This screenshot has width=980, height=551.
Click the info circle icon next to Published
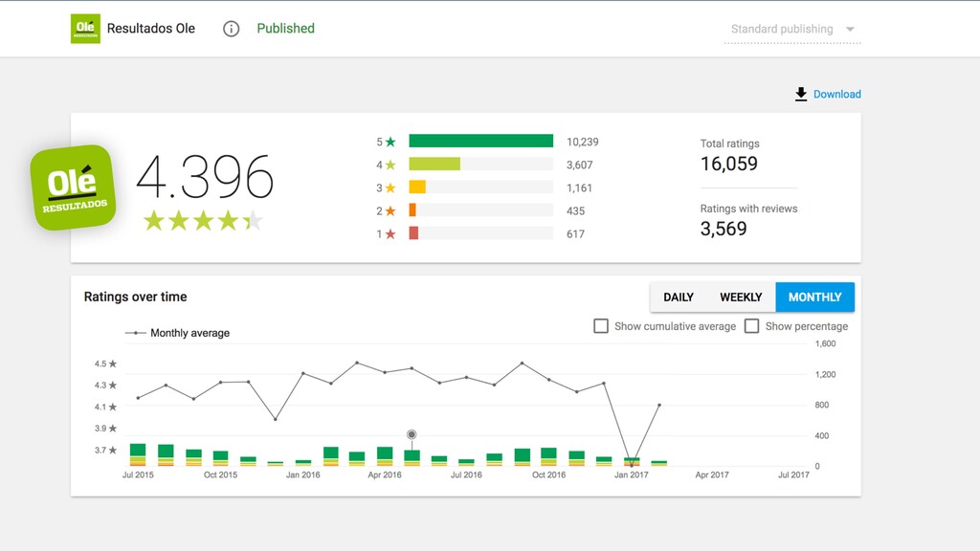point(232,29)
